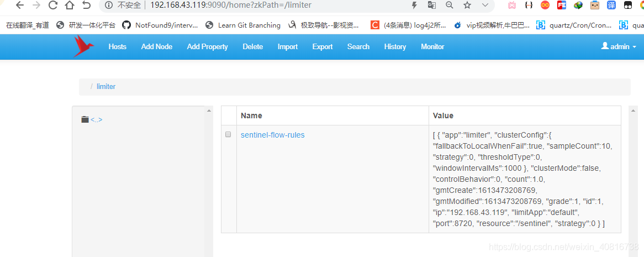
Task: Open the NotFound9/interv... GitHub bookmark
Action: click(x=161, y=25)
